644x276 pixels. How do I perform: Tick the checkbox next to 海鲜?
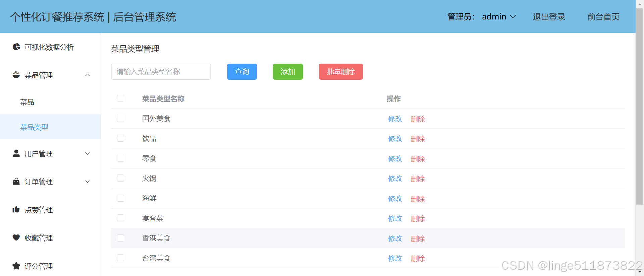pyautogui.click(x=121, y=198)
